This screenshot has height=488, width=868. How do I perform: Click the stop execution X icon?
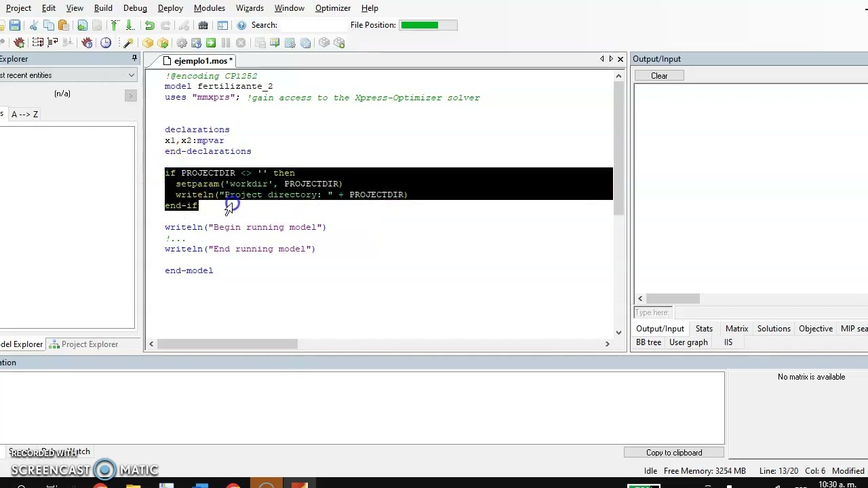241,43
